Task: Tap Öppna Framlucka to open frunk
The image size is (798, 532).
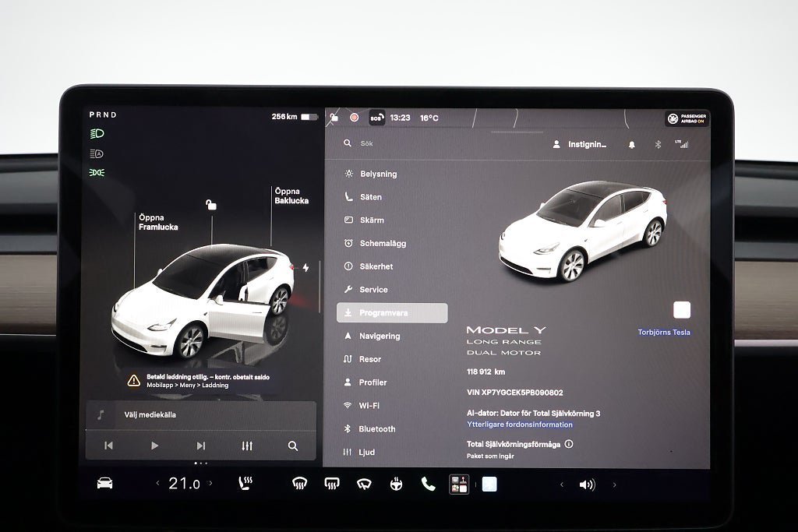Action: click(158, 222)
